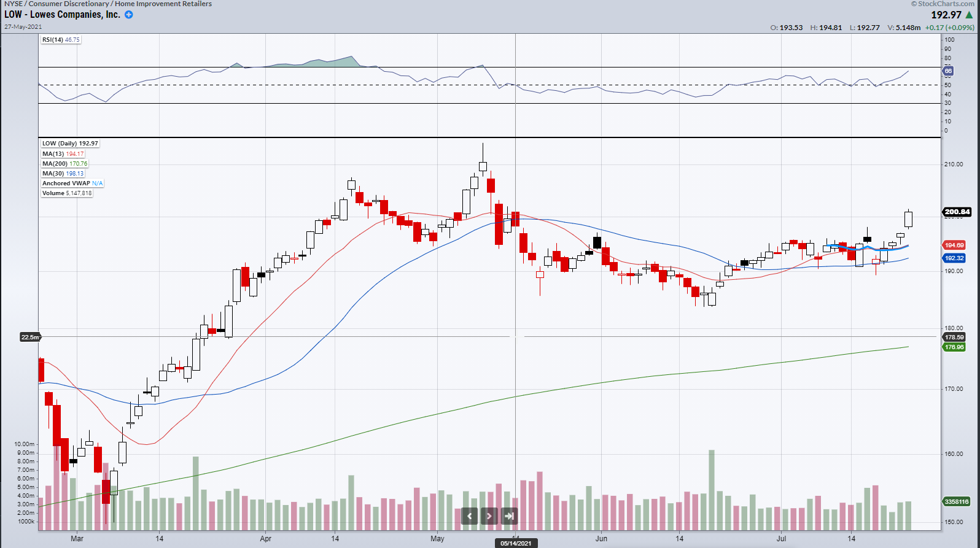Screen dimensions: 980x548
Task: Click the RSI value tag on right axis
Action: pyautogui.click(x=948, y=71)
